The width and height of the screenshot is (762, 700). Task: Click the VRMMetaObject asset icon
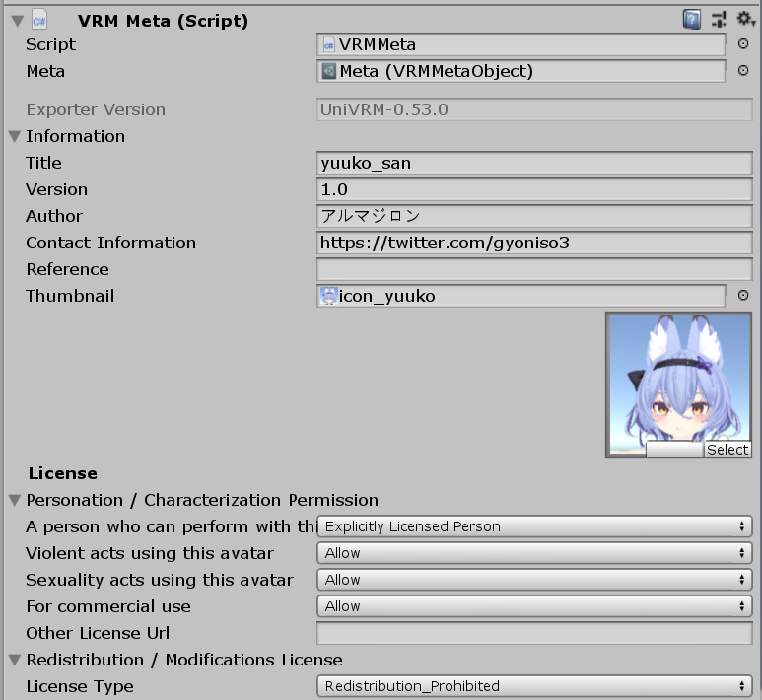pos(329,71)
